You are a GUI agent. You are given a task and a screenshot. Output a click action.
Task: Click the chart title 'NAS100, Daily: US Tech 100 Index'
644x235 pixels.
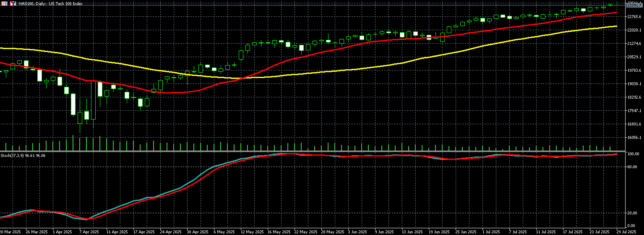[x=50, y=3]
